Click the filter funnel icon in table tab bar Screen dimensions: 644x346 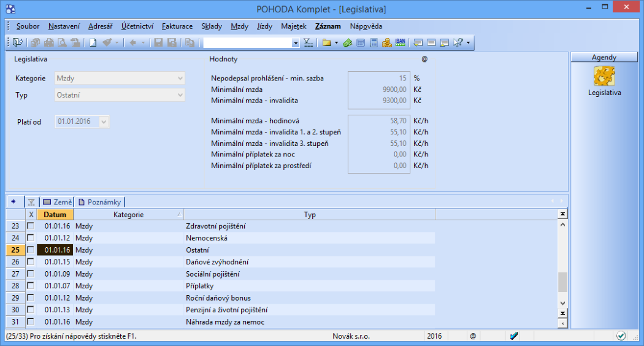point(31,202)
